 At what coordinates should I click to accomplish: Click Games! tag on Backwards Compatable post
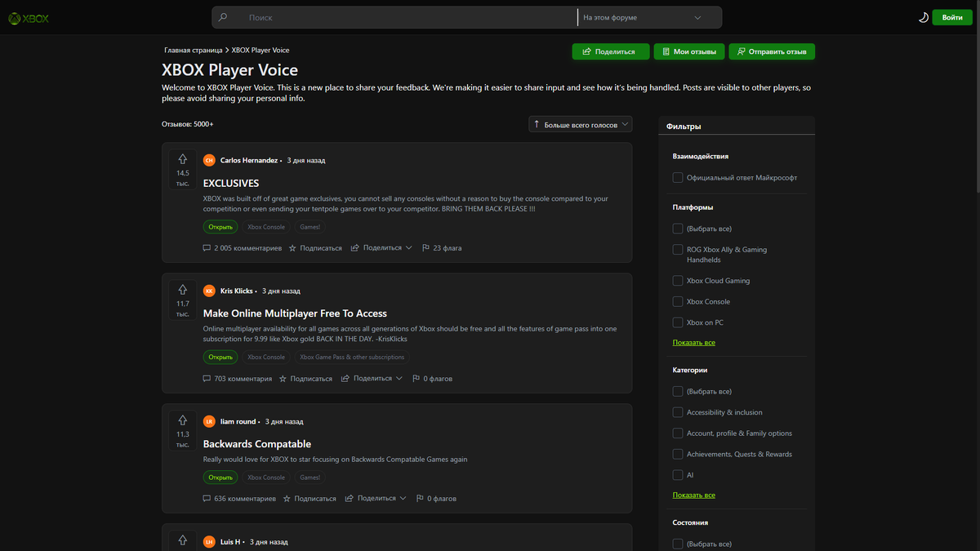pyautogui.click(x=310, y=478)
